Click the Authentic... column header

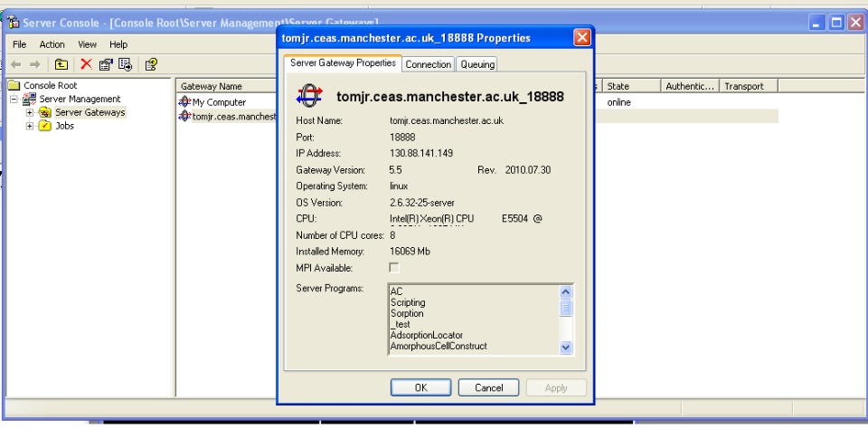pos(690,87)
